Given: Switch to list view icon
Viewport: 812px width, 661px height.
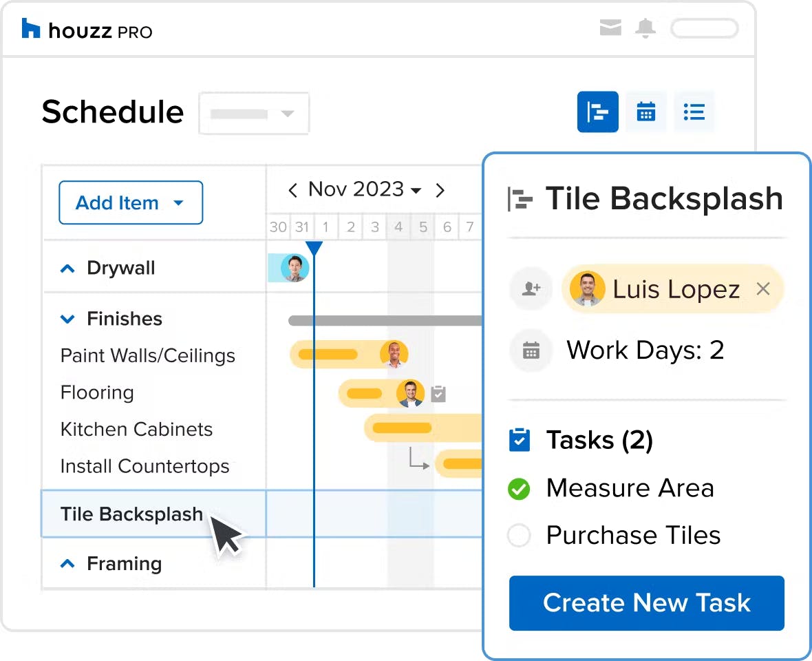Looking at the screenshot, I should (x=694, y=112).
